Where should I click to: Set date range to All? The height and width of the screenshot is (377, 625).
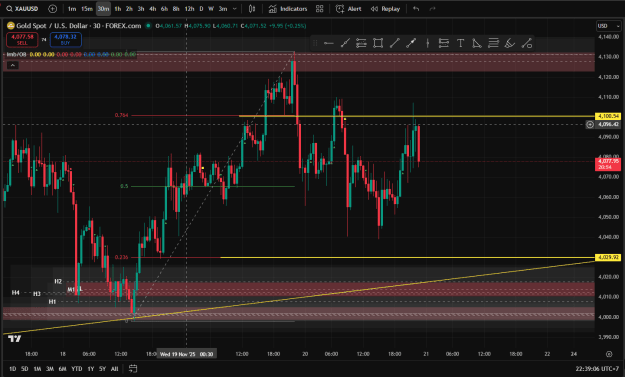[x=114, y=369]
